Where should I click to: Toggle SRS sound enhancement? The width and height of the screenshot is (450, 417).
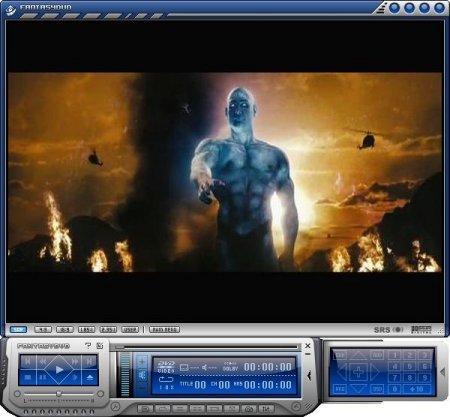point(388,330)
